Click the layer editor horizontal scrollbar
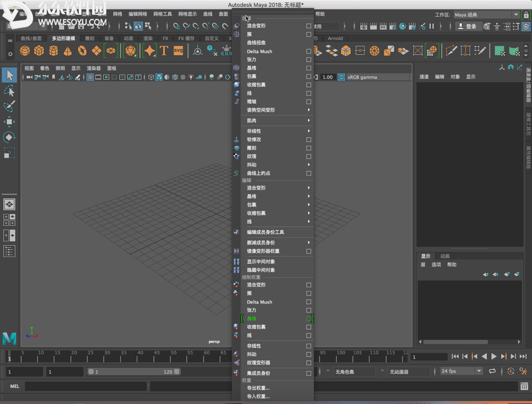Image resolution: width=532 pixels, height=404 pixels. [455, 342]
